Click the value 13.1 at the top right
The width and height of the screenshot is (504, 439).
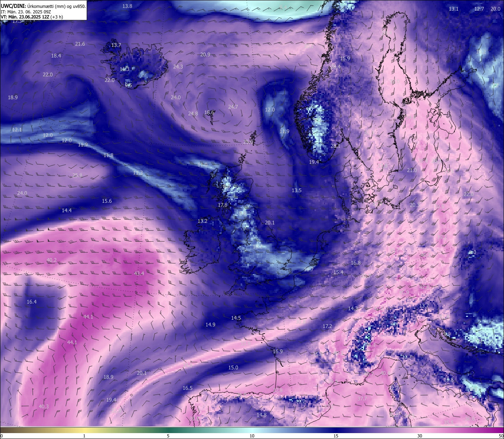[x=454, y=9]
